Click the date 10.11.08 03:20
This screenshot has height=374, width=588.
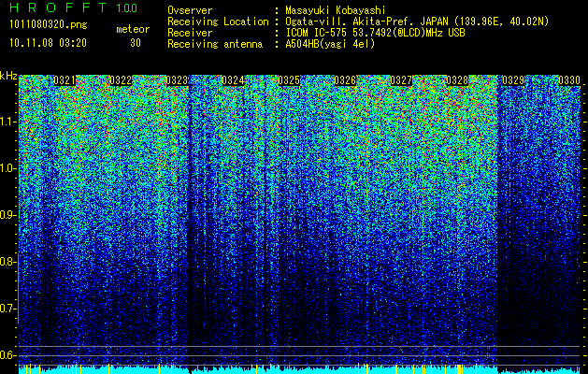tap(48, 43)
